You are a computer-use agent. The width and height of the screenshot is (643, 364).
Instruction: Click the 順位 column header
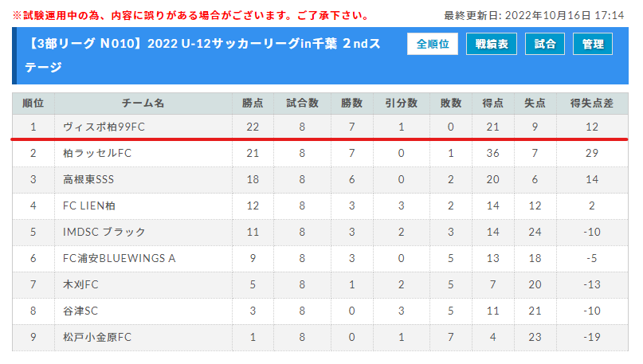pyautogui.click(x=33, y=104)
